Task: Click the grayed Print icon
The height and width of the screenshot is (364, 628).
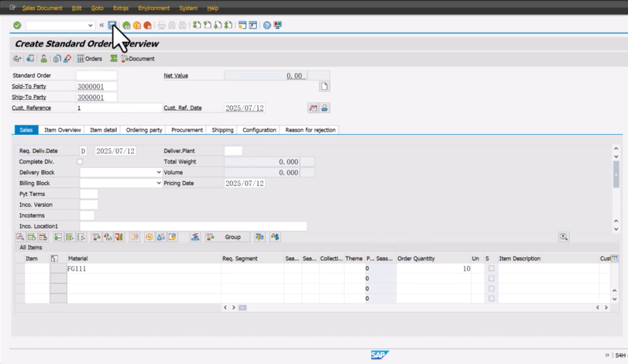Action: [x=162, y=25]
